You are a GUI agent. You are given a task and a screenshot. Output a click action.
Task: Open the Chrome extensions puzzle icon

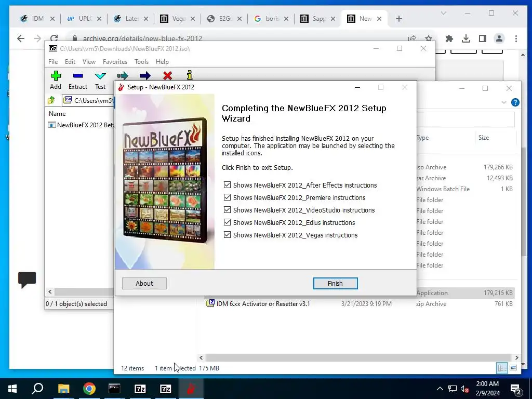449,38
